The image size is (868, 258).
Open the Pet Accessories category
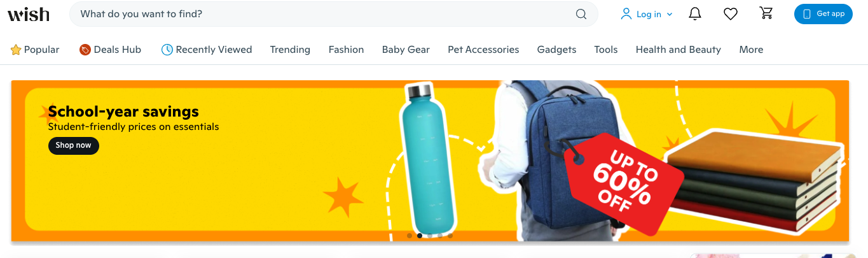(483, 50)
